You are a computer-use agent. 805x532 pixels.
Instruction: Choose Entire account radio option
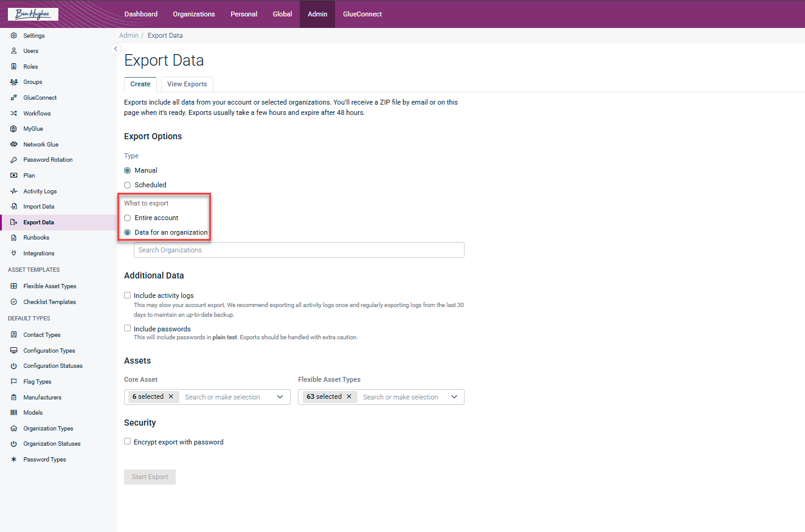(128, 218)
